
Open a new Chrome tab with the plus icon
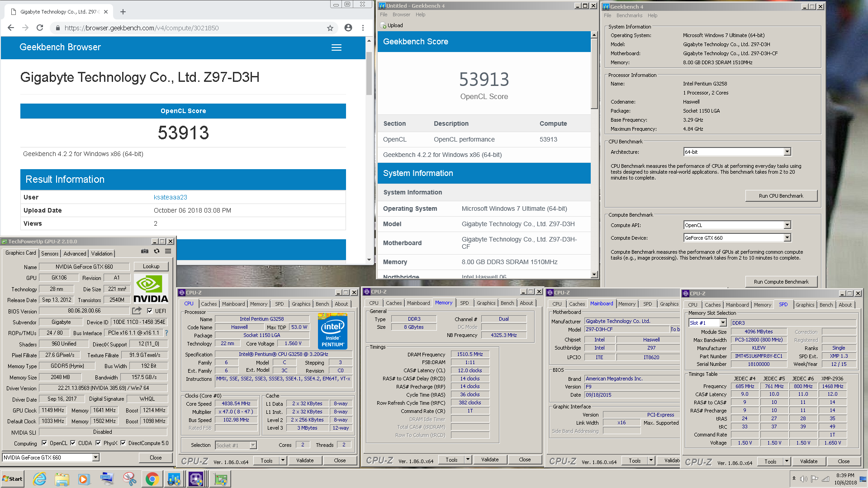(123, 12)
